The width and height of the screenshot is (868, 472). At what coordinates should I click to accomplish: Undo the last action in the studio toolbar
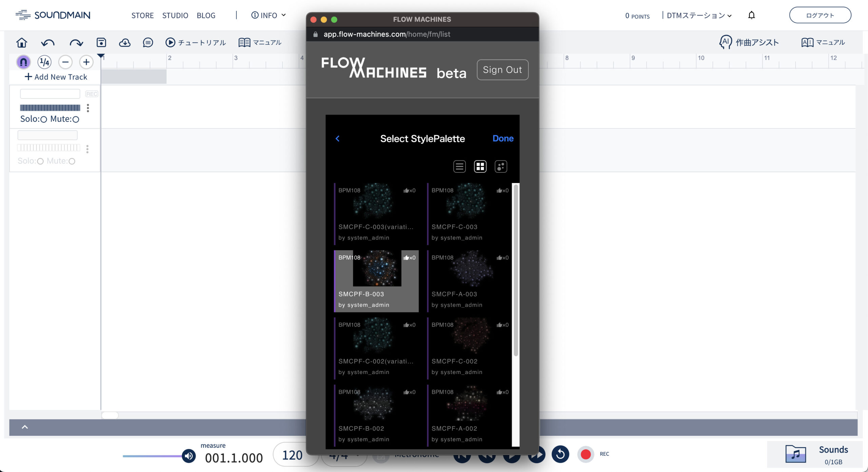click(48, 43)
